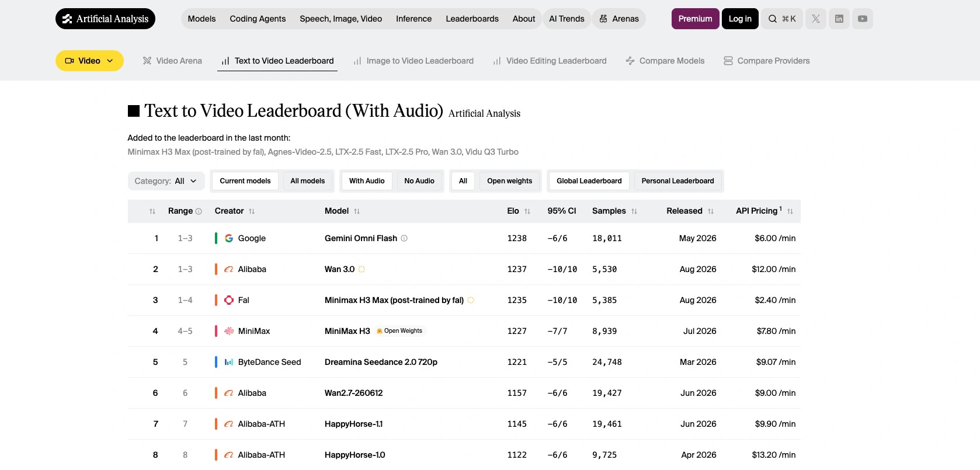Sort by Elo column arrows
This screenshot has width=980, height=470.
pyautogui.click(x=527, y=211)
